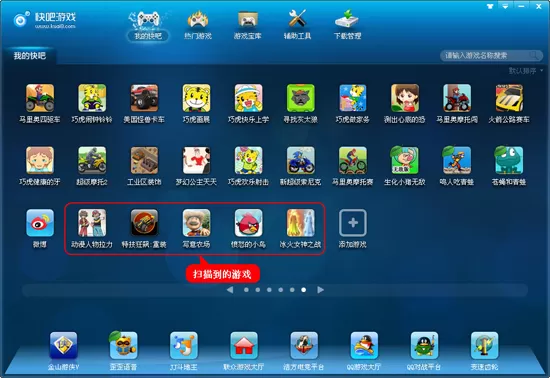Select the active sixth page indicator dot
Screen dimensions: 550x378
pos(303,290)
